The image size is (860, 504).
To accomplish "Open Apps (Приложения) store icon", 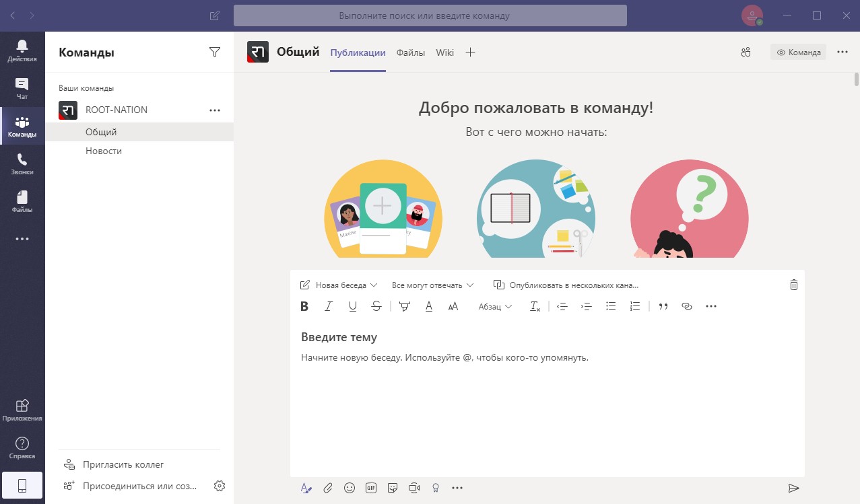I will pos(22,410).
